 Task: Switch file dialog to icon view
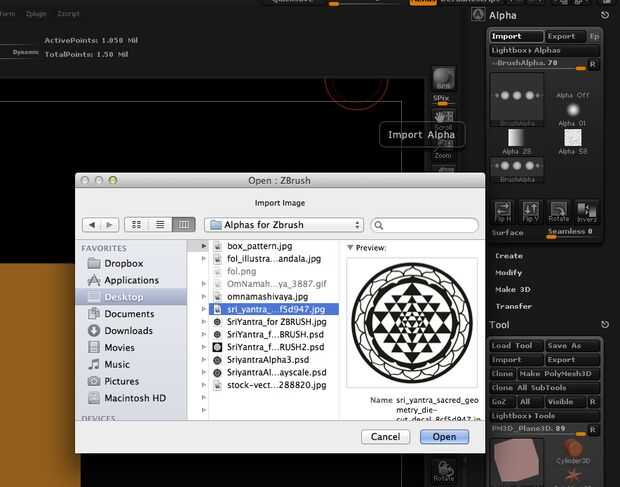click(x=136, y=225)
